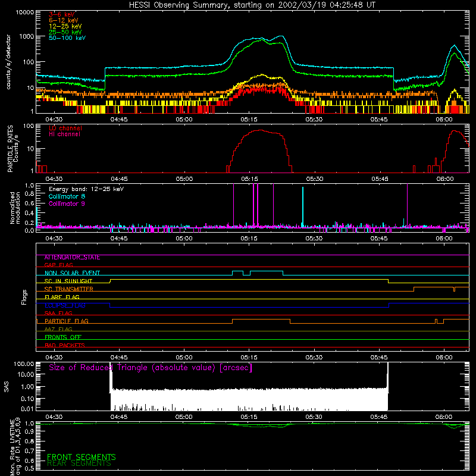Click the counts/s/detector axis label
The width and height of the screenshot is (476, 476).
8,62
